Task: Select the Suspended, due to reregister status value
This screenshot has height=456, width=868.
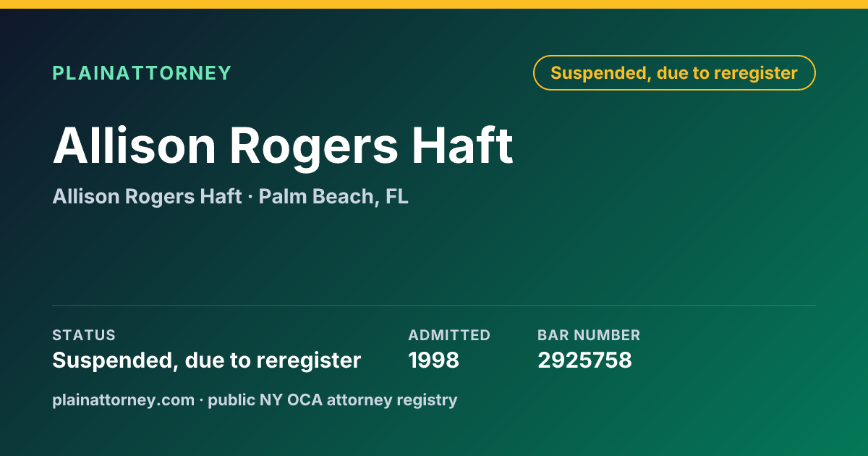Action: pyautogui.click(x=206, y=360)
